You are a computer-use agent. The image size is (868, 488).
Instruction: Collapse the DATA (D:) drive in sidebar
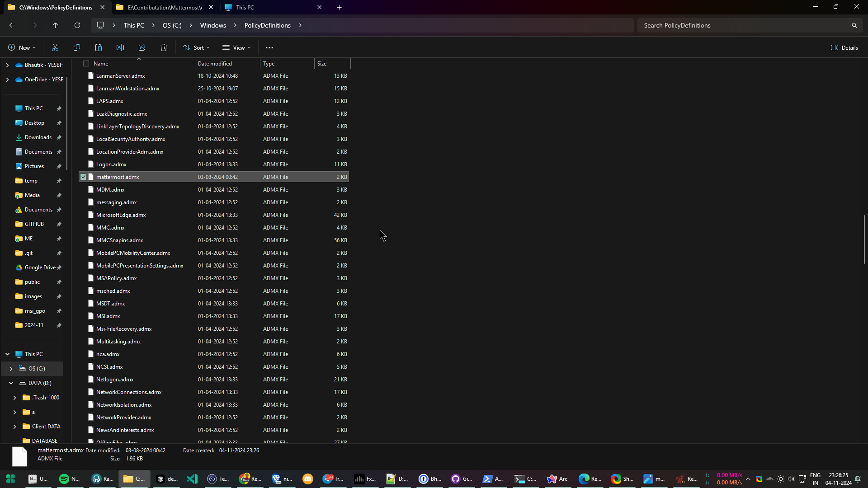click(11, 383)
